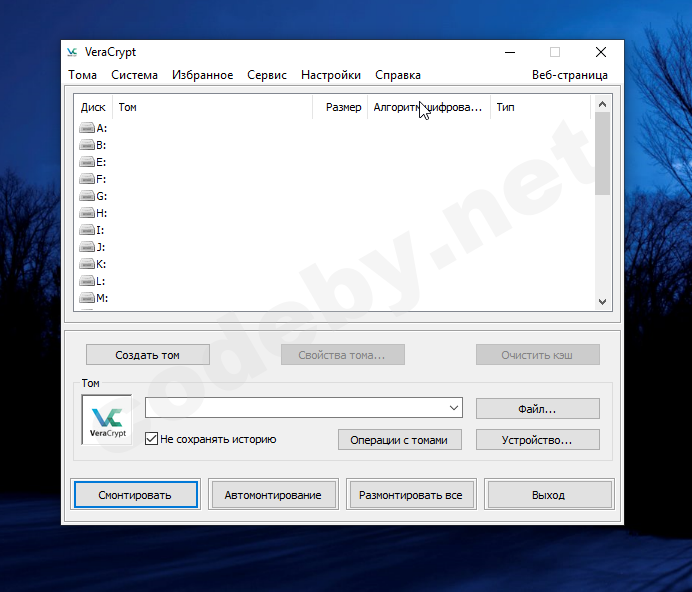Image resolution: width=692 pixels, height=592 pixels.
Task: Open the Тома menu
Action: 83,75
